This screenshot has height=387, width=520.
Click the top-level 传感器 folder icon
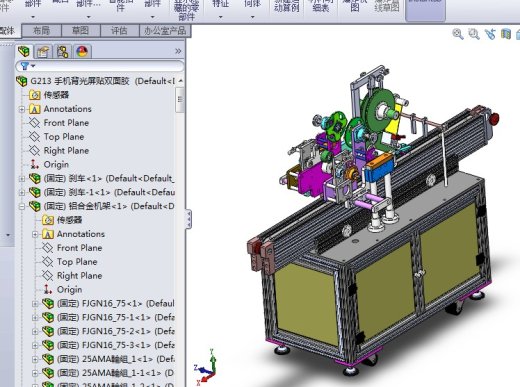tap(35, 95)
